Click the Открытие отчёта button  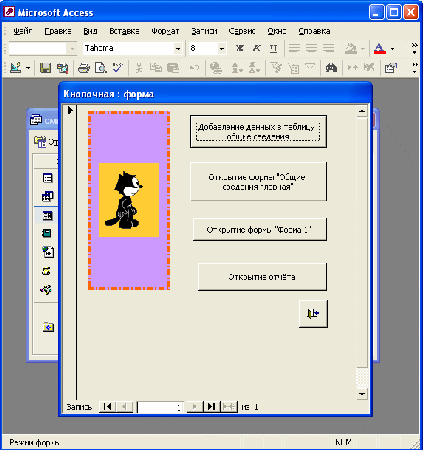pos(262,277)
